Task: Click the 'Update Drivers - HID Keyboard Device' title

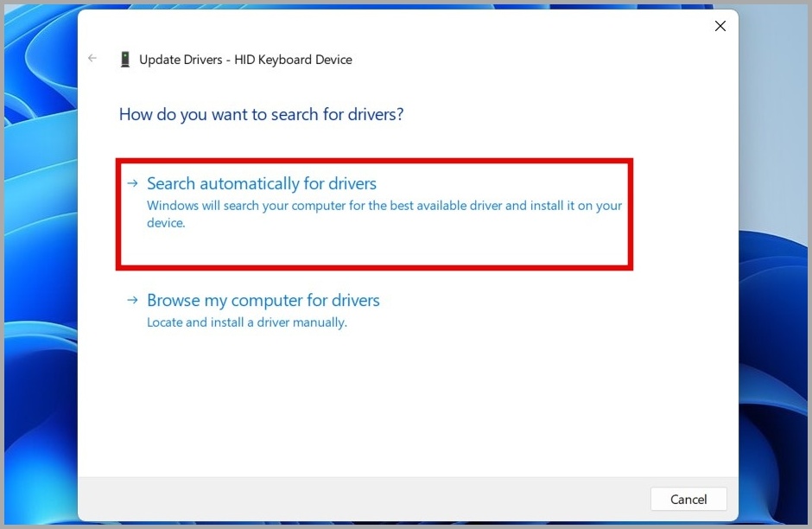Action: pyautogui.click(x=245, y=60)
